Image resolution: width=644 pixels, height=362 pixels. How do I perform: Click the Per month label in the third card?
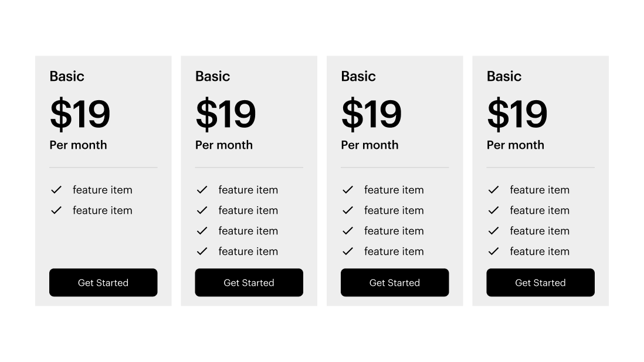(x=370, y=145)
